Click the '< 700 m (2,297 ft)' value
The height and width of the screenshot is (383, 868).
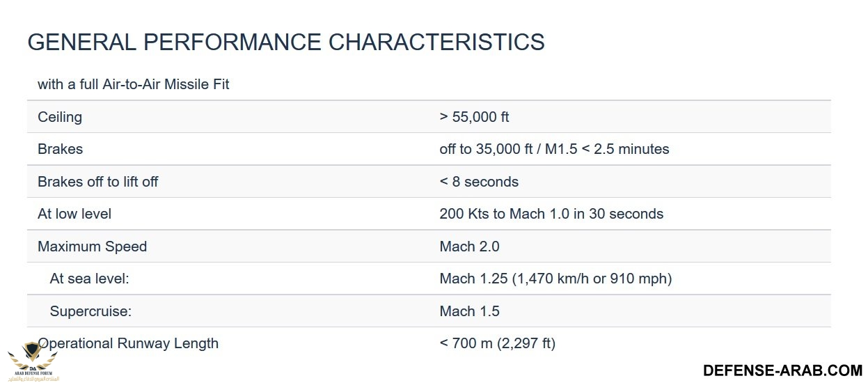498,343
